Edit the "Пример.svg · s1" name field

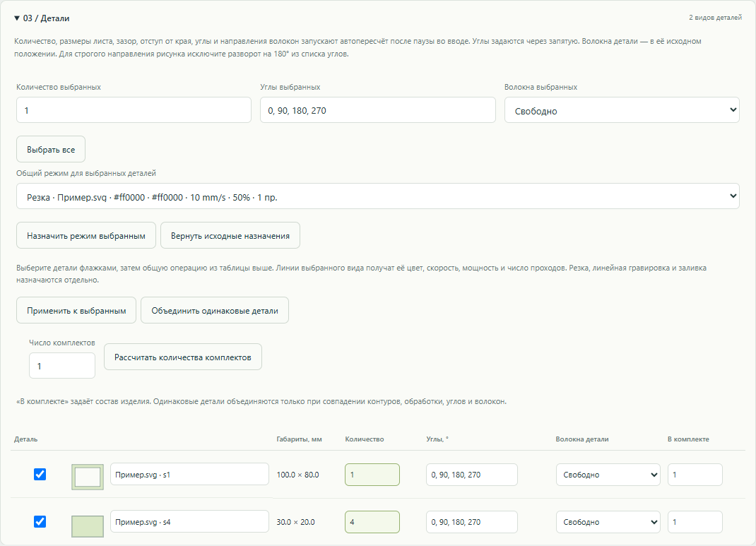[x=189, y=474]
